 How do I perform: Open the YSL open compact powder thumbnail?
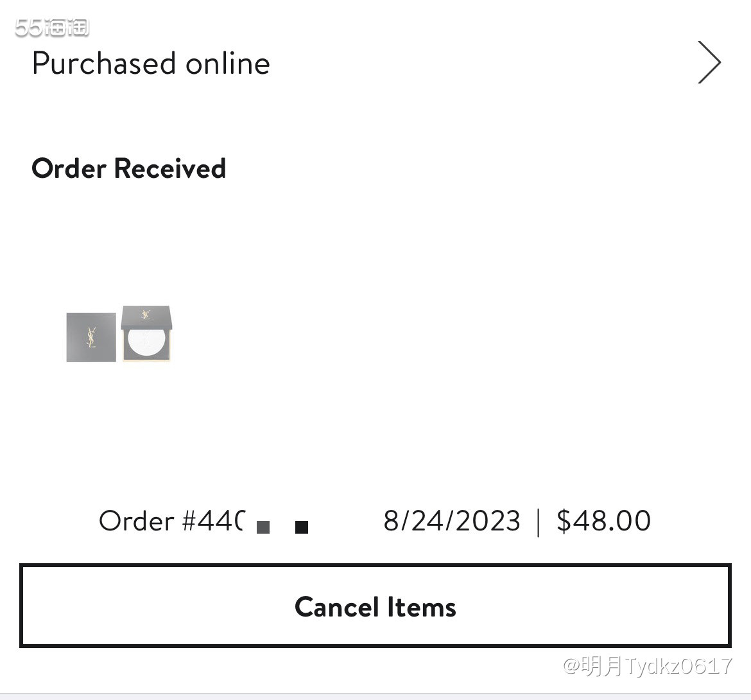(x=146, y=333)
